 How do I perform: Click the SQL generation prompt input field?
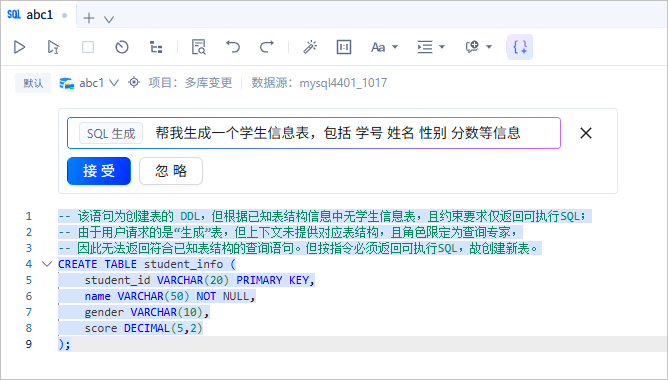point(314,133)
